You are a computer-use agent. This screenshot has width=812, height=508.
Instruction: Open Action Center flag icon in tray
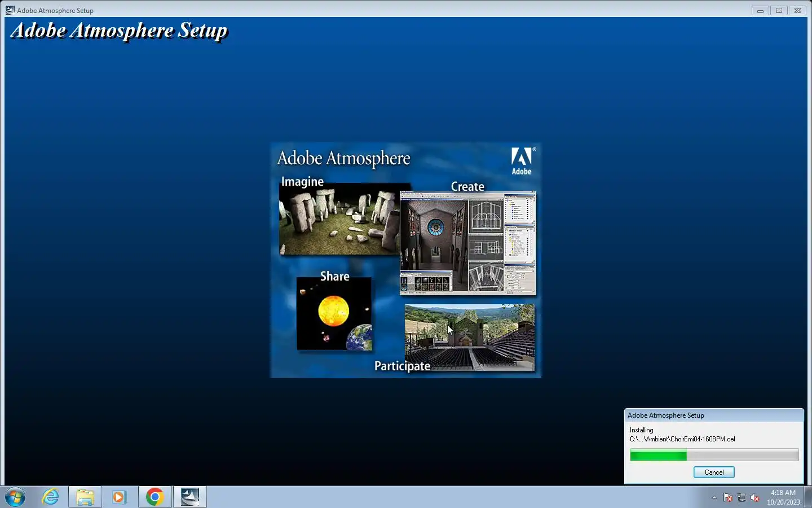tap(728, 498)
